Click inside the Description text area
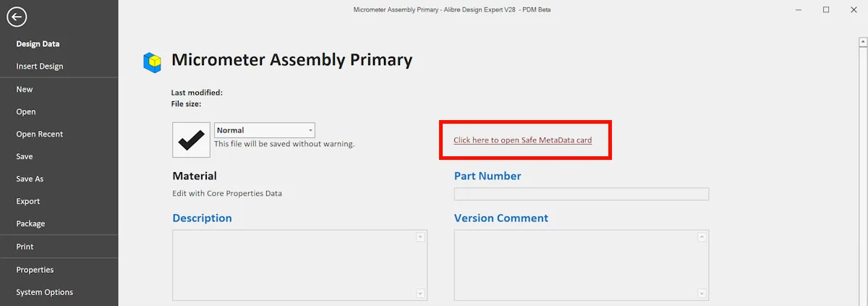Image resolution: width=868 pixels, height=306 pixels. tap(294, 265)
